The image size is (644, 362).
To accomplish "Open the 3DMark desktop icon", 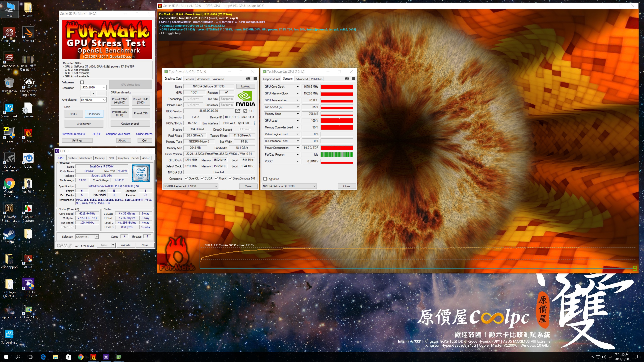I will click(x=28, y=35).
